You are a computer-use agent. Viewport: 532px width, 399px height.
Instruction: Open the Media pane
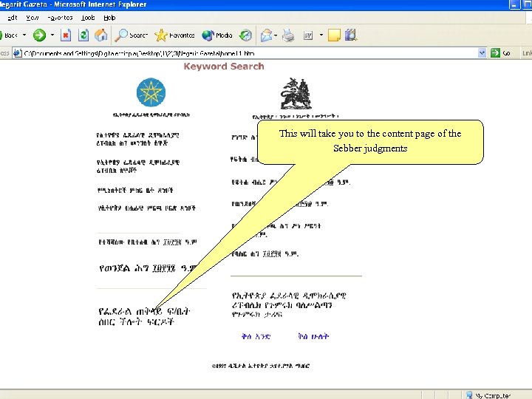coord(217,35)
